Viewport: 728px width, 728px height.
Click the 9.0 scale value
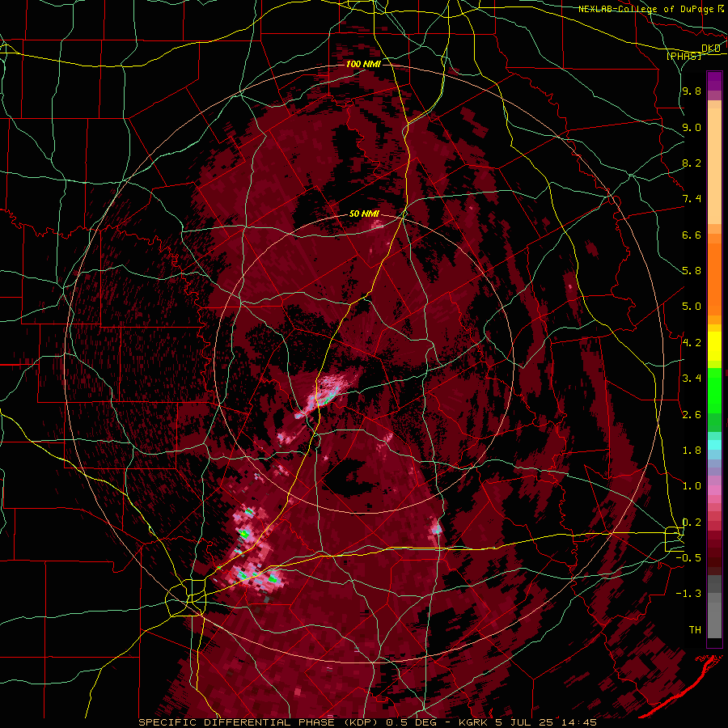692,127
